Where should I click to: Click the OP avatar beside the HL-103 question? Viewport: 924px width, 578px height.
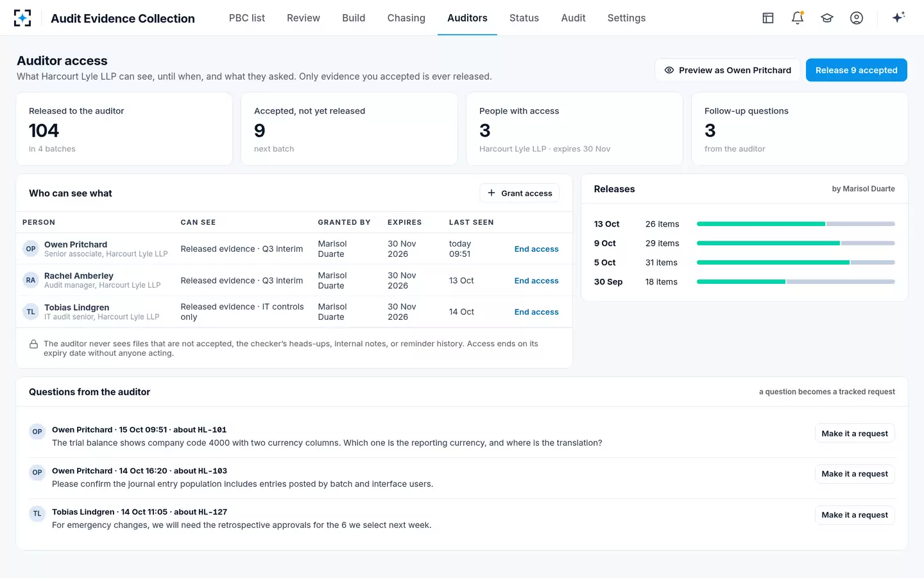click(x=37, y=472)
